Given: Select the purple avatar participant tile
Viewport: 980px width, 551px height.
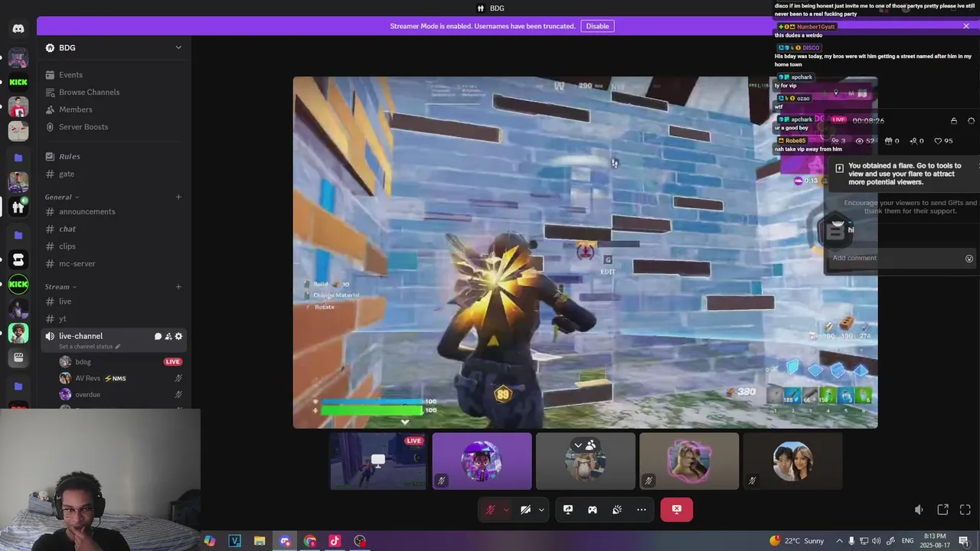Looking at the screenshot, I should pos(482,461).
